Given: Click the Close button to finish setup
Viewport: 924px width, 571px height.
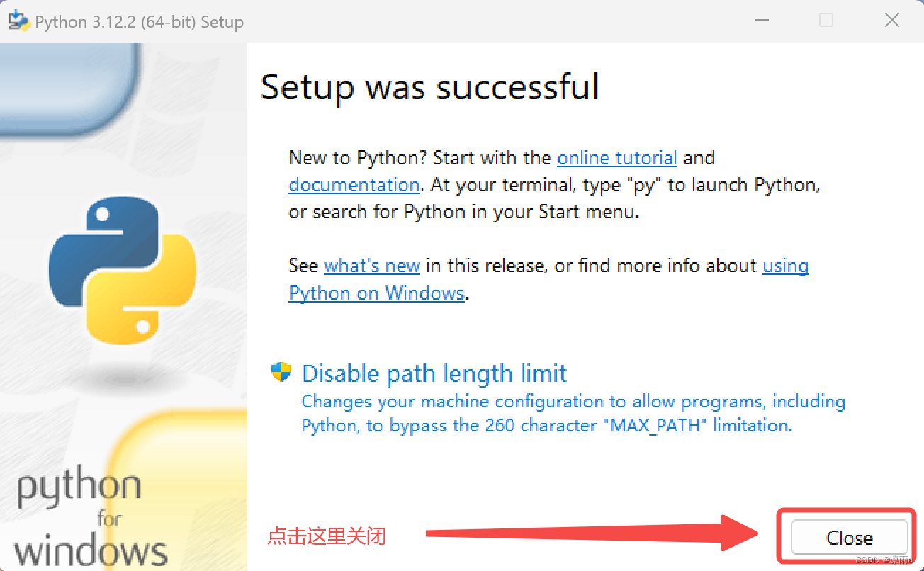Looking at the screenshot, I should [x=849, y=538].
